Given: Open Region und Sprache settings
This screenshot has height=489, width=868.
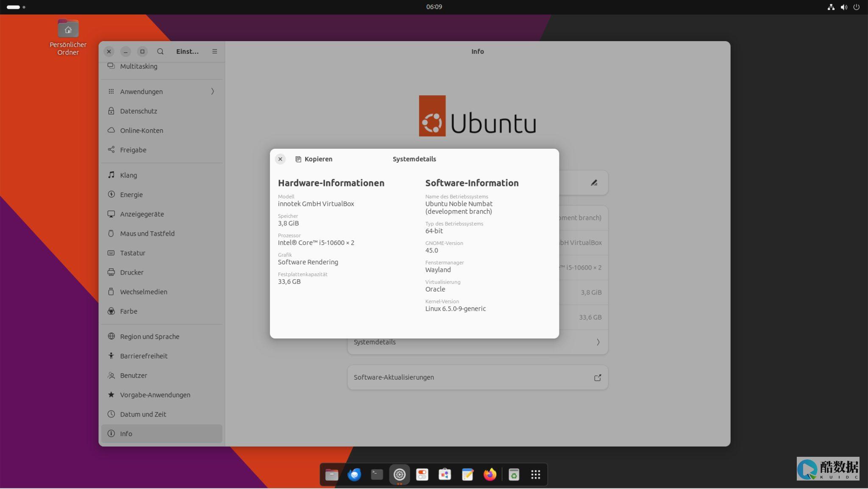Looking at the screenshot, I should (161, 336).
